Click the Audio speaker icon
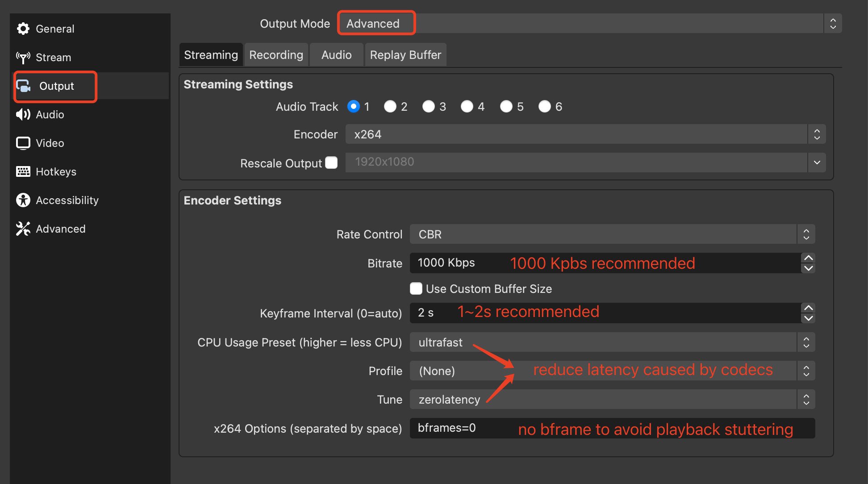This screenshot has height=484, width=868. (x=23, y=114)
